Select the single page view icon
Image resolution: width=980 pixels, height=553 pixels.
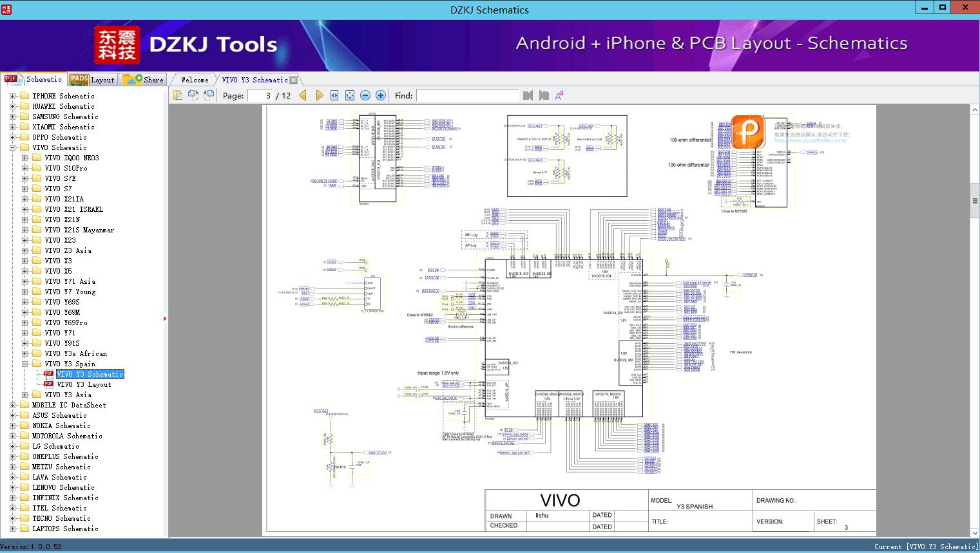pos(177,95)
